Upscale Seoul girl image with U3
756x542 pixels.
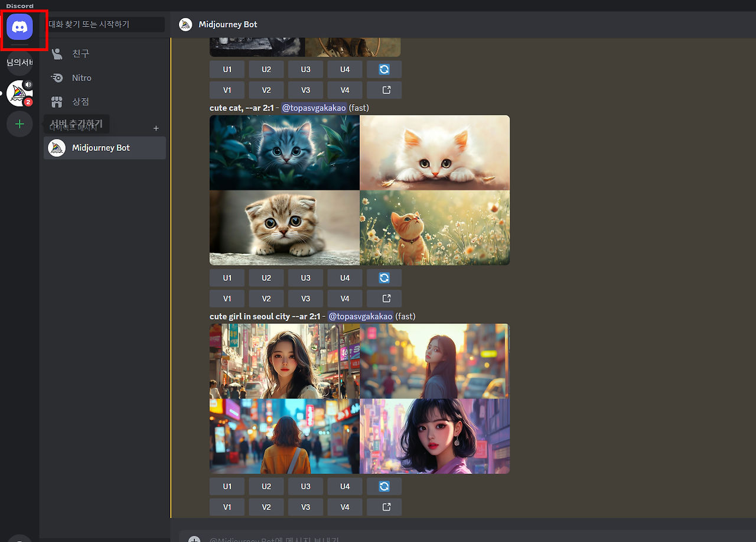point(305,486)
